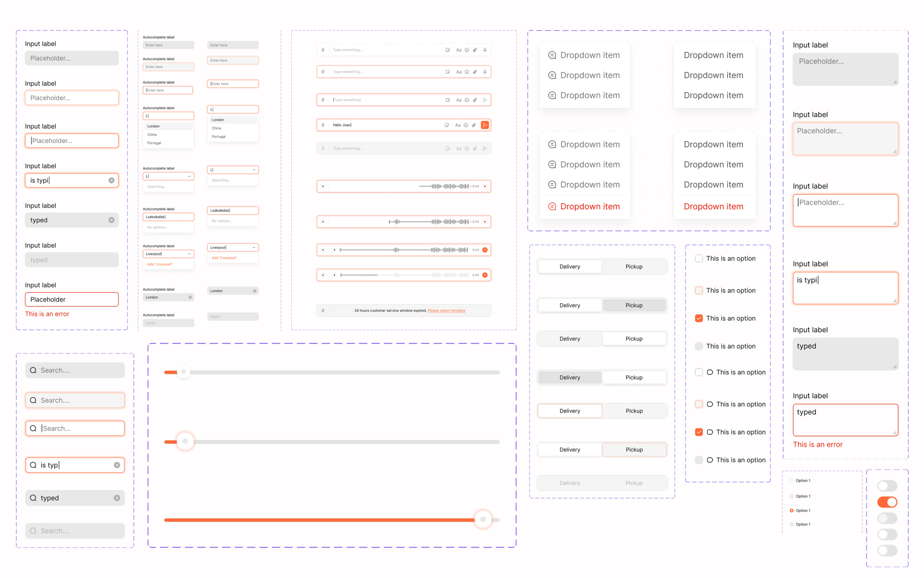Click the red-bordered 'Placeholder' field with error
924x578 pixels.
point(72,299)
